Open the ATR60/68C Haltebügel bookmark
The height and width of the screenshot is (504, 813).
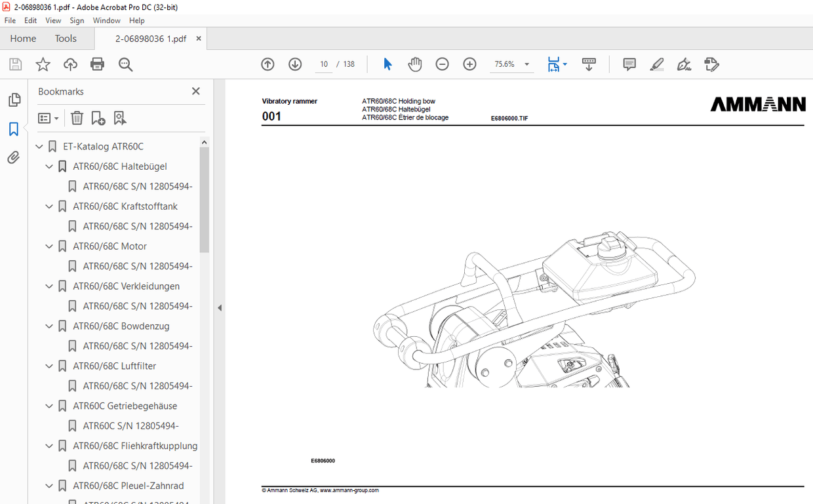(120, 166)
